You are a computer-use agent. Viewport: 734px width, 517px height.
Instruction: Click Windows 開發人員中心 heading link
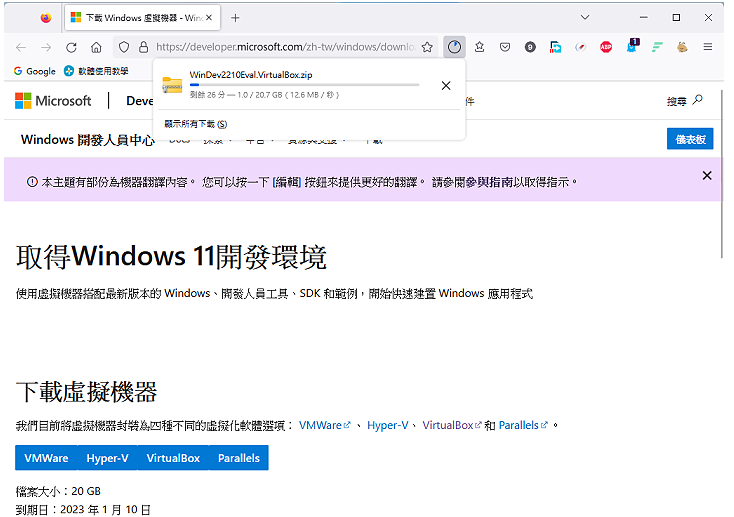pyautogui.click(x=88, y=140)
